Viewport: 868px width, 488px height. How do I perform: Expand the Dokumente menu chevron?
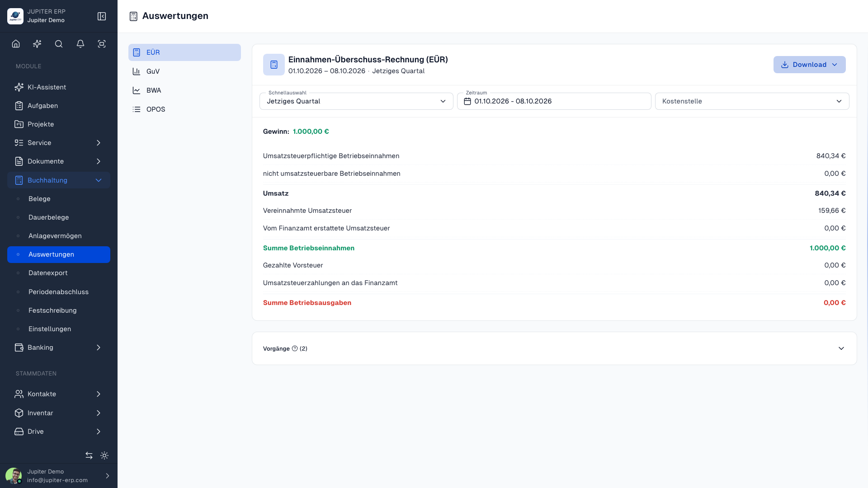tap(99, 161)
